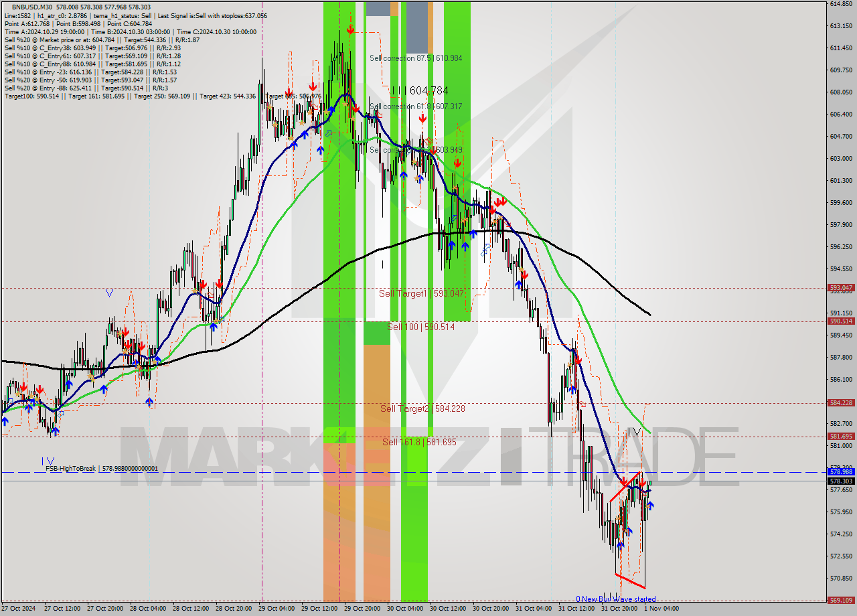Select the 'Sell %20 @ Entry -50: 619.903' line
The image size is (857, 616).
[x=90, y=80]
